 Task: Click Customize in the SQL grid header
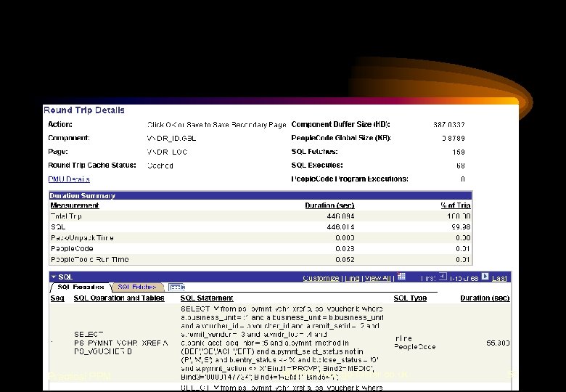click(321, 278)
